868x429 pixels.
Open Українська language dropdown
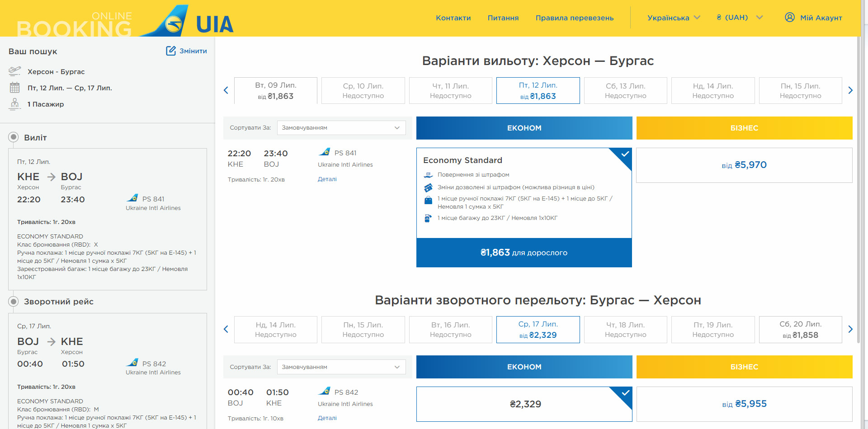click(x=674, y=18)
